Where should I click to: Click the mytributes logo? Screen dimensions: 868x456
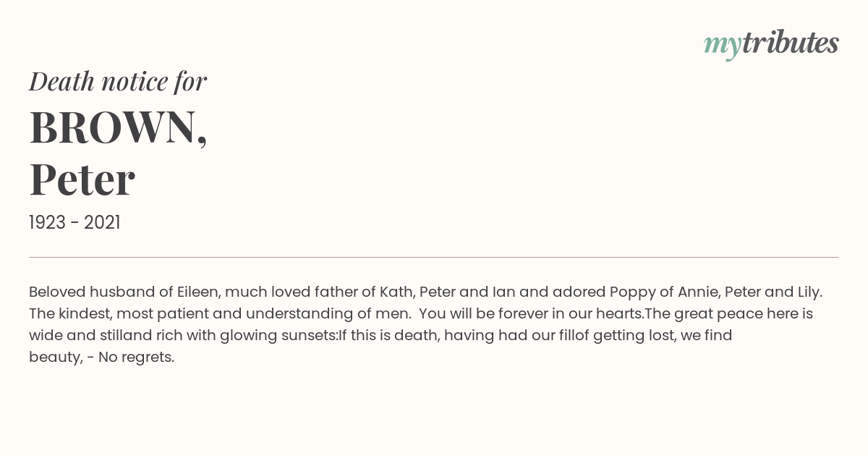[771, 45]
